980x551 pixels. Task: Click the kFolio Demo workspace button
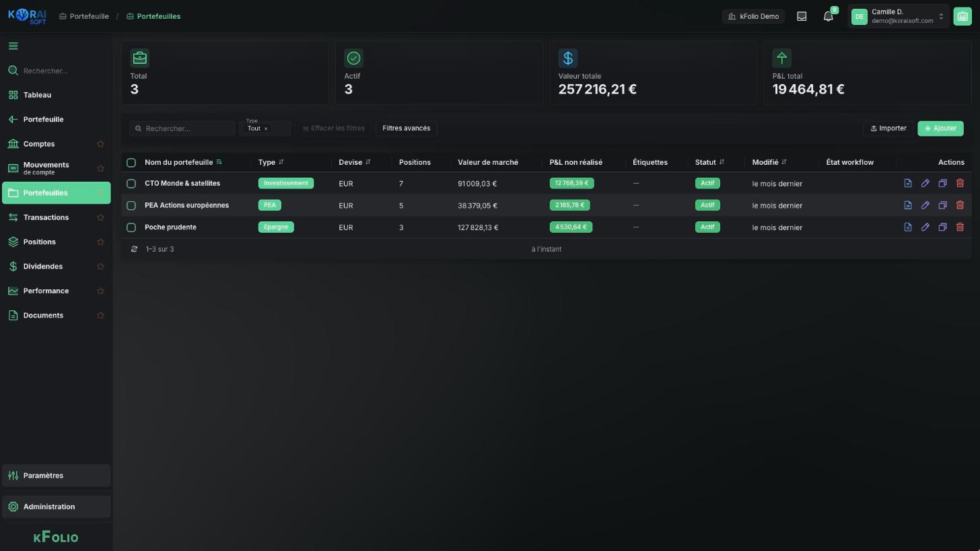point(753,16)
